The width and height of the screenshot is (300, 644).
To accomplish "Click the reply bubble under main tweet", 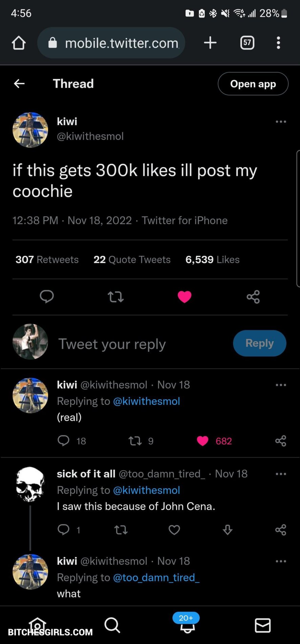I will (x=47, y=297).
